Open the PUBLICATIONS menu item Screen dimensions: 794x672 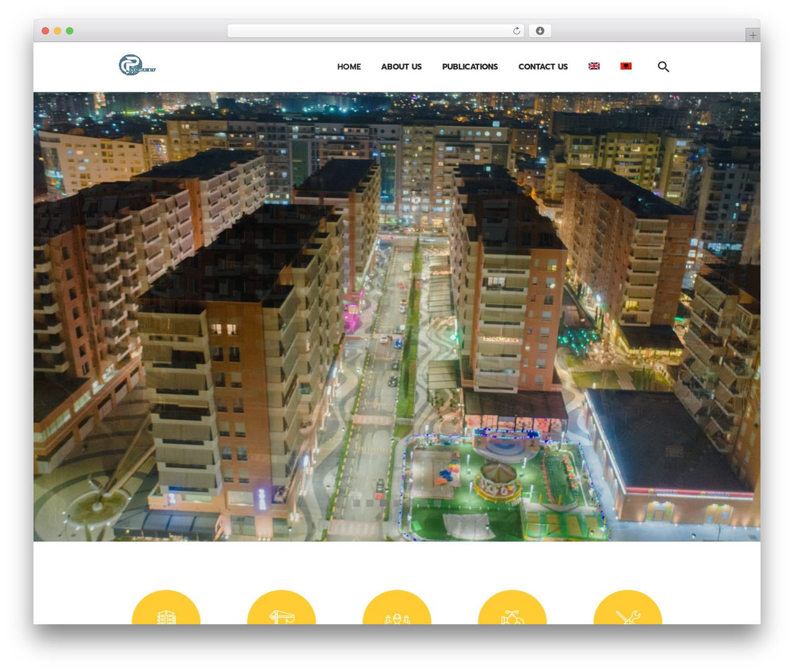pyautogui.click(x=470, y=66)
